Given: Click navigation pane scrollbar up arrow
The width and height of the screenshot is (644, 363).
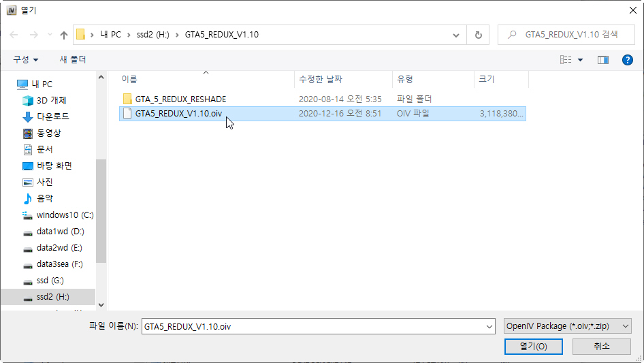Looking at the screenshot, I should (101, 77).
